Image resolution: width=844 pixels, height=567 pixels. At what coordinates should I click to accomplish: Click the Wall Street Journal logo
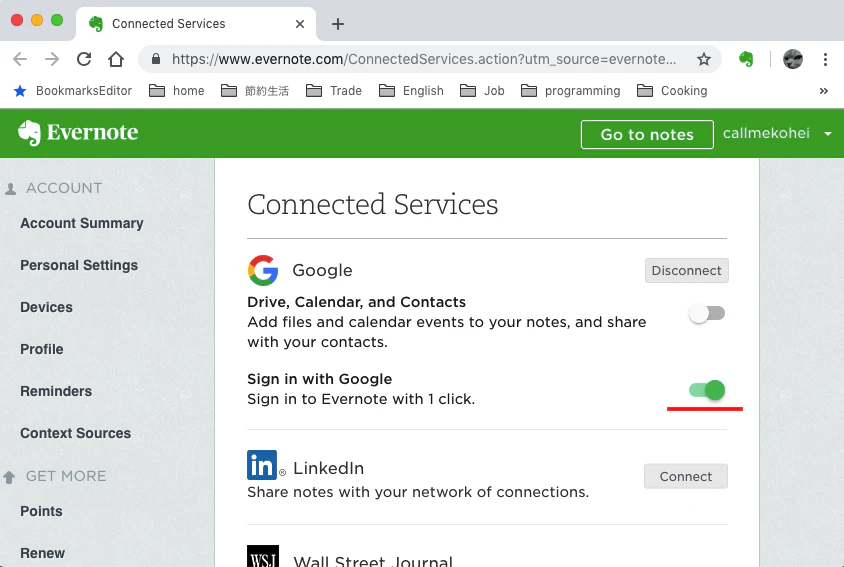263,556
